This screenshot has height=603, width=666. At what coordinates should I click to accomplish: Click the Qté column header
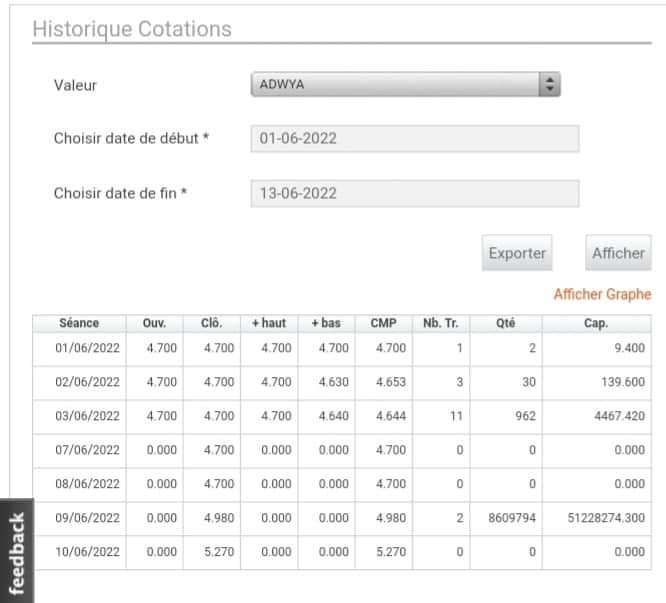[x=506, y=324]
